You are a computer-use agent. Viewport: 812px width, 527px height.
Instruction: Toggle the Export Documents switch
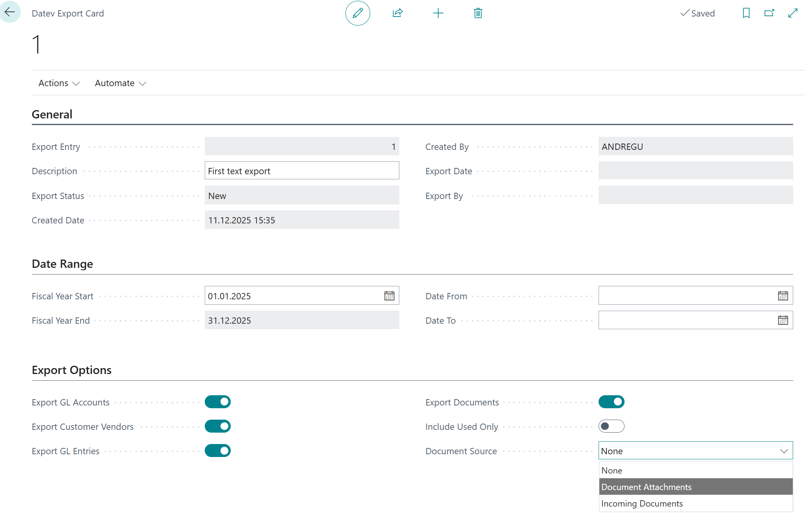click(x=611, y=402)
